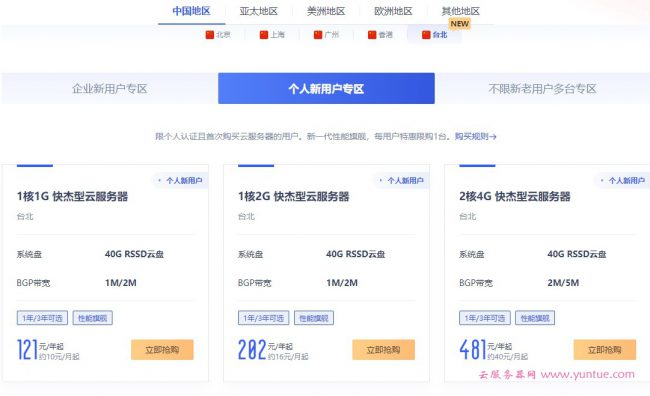This screenshot has height=396, width=650.
Task: Open the 2核4G 快杰型云服务器 card title
Action: (x=515, y=196)
